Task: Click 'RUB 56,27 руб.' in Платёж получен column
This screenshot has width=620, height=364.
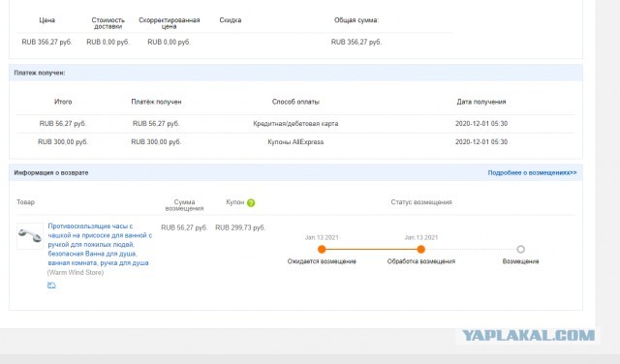Action: (156, 124)
